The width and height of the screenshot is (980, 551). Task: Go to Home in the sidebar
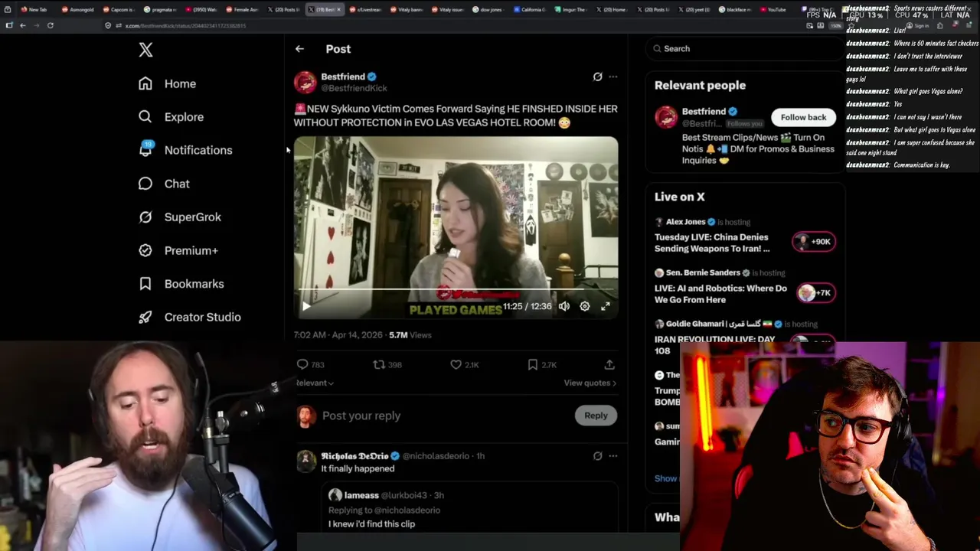[x=167, y=83]
